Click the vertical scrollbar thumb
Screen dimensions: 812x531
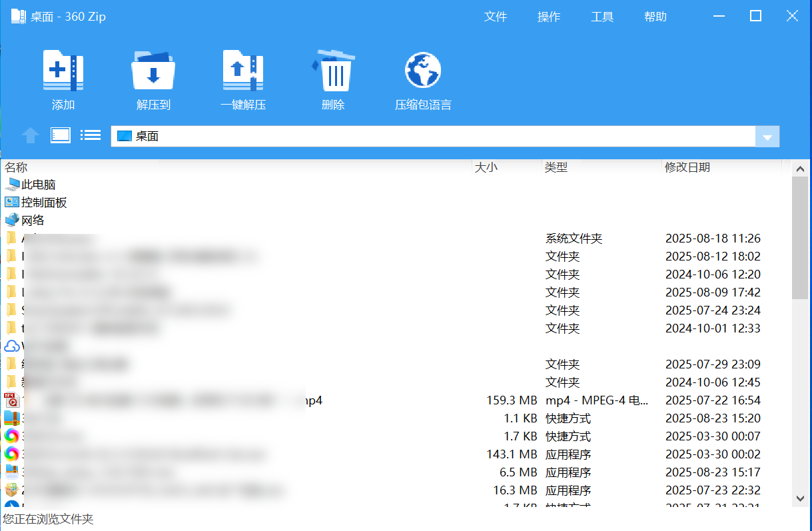(800, 238)
